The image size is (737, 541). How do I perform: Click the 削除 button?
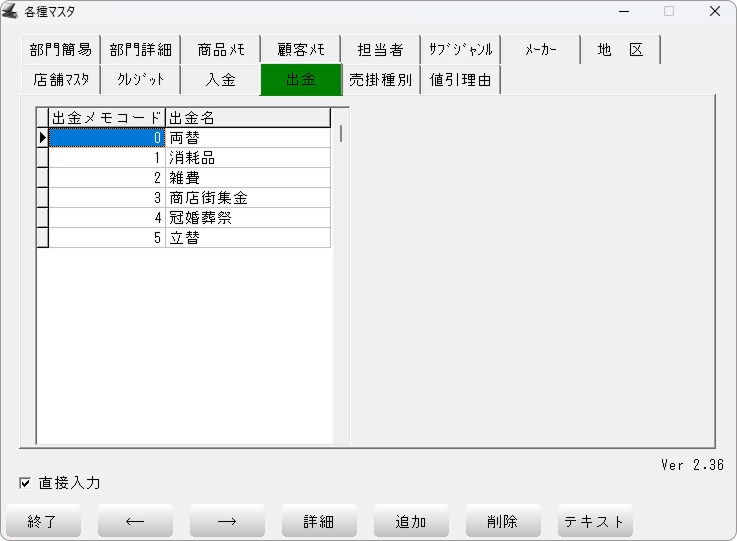click(x=503, y=521)
